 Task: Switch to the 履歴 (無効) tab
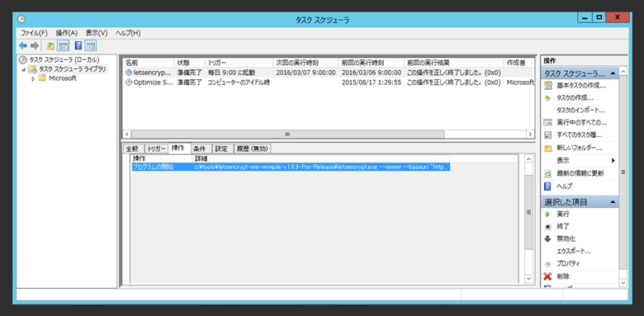pyautogui.click(x=253, y=149)
